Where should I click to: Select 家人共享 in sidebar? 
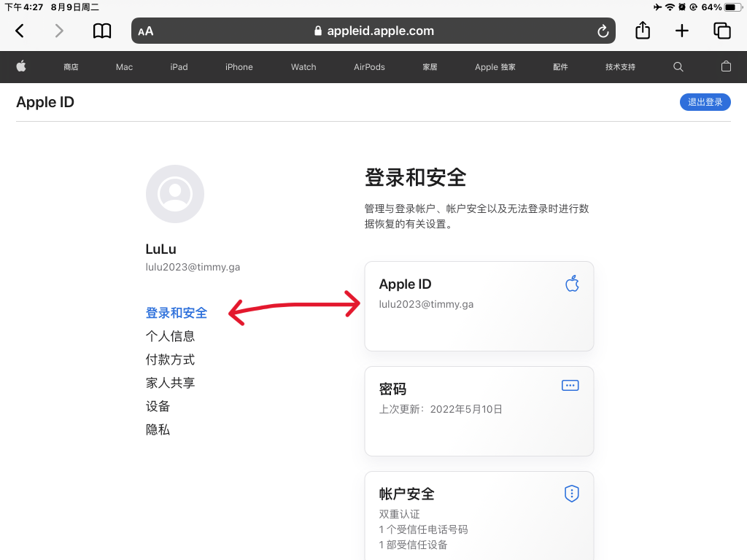point(170,383)
